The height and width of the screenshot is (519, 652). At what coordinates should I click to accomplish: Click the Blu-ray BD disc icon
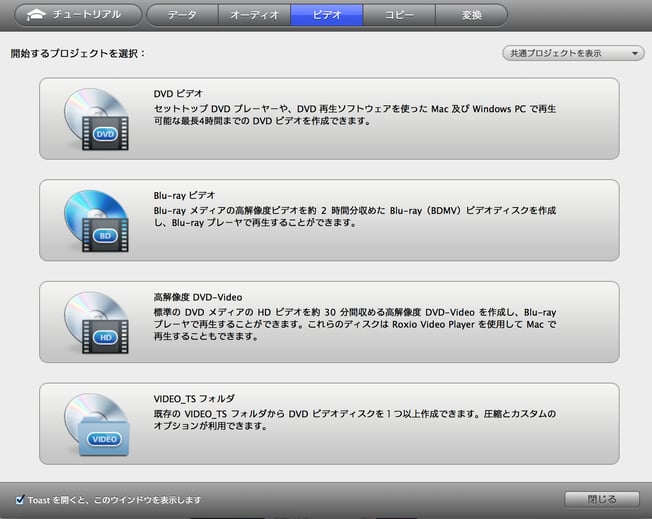96,221
